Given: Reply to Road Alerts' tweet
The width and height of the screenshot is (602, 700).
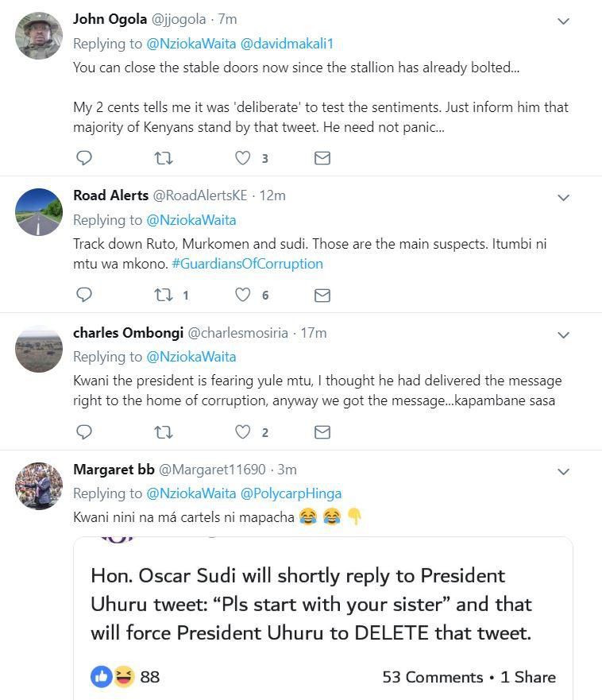Looking at the screenshot, I should pos(83,295).
